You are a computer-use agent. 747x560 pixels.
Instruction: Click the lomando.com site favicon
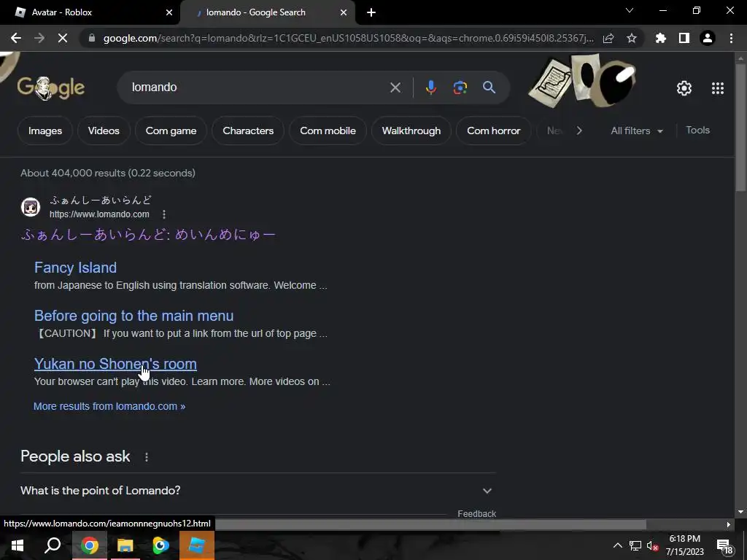tap(31, 207)
